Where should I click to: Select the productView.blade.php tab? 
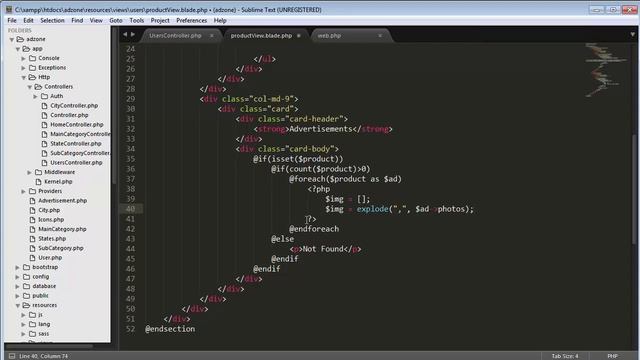click(261, 36)
